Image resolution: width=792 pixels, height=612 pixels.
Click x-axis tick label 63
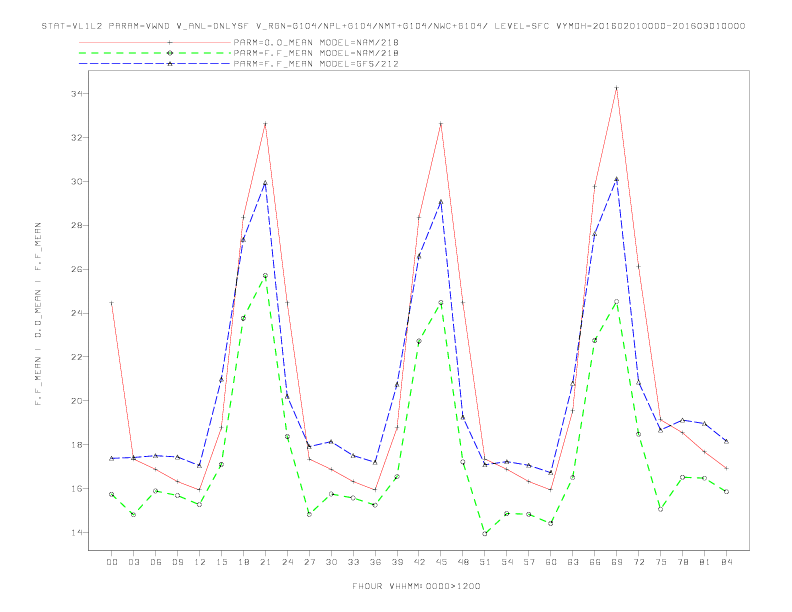573,562
